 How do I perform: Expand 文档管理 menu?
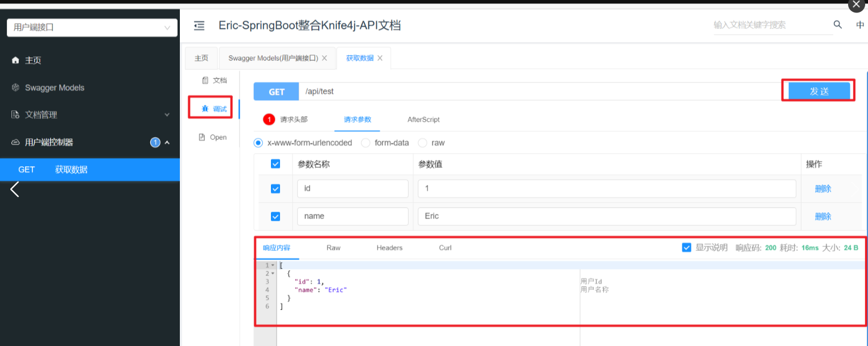pyautogui.click(x=90, y=115)
